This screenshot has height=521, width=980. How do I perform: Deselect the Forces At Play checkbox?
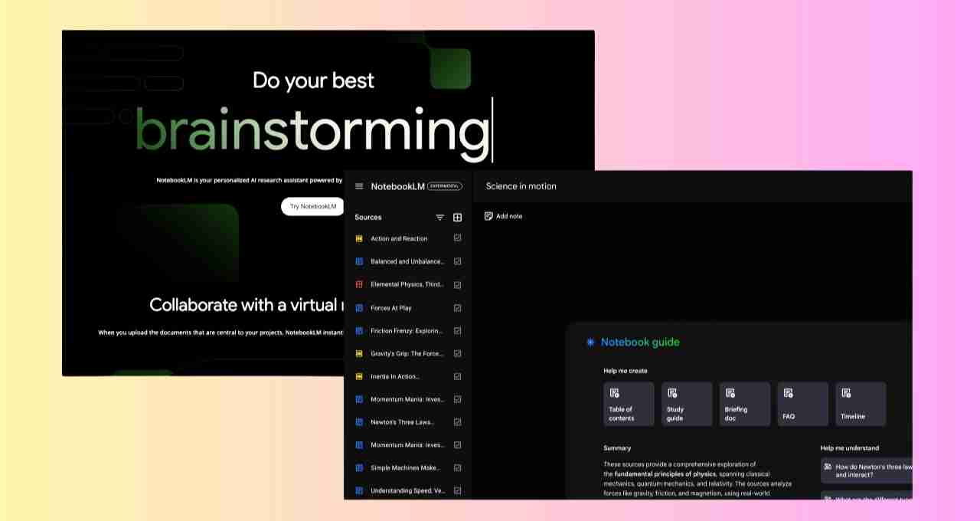tap(457, 307)
